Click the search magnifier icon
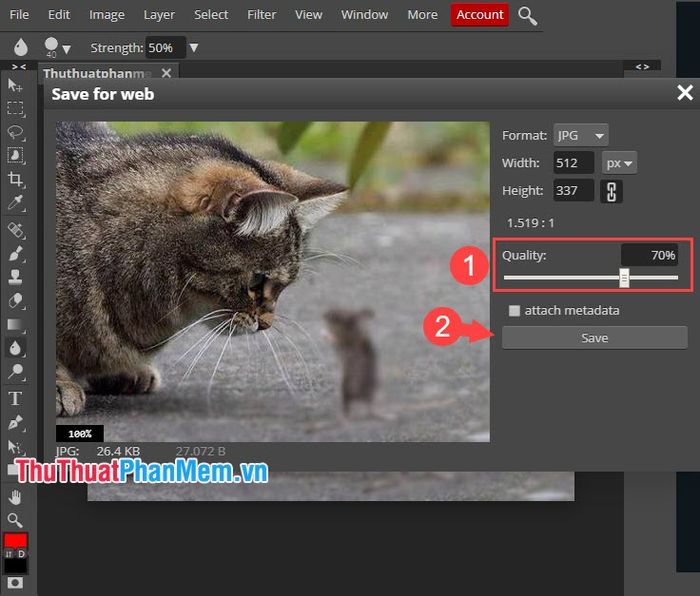 [527, 16]
